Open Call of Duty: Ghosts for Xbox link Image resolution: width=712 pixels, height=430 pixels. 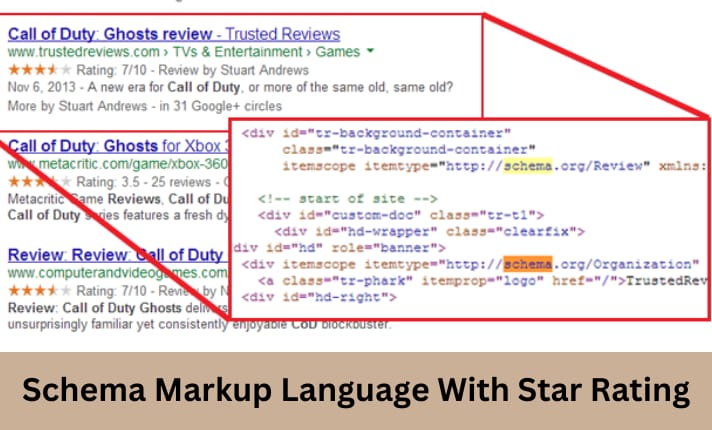(x=119, y=146)
